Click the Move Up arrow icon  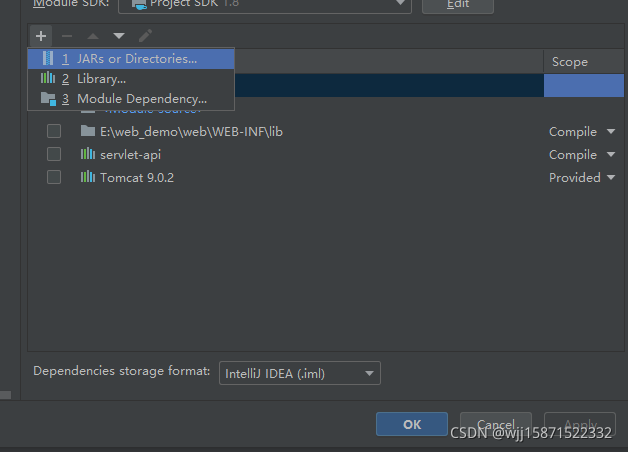click(93, 36)
